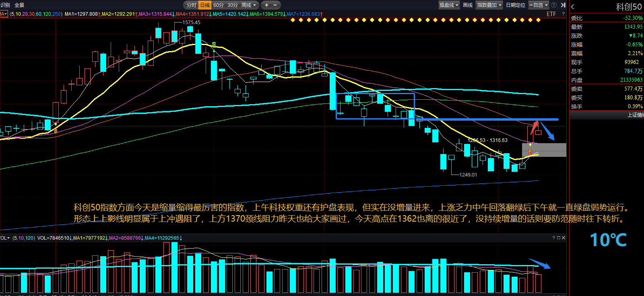Image resolution: width=644 pixels, height=296 pixels.
Task: Click the back arrow beside 科创50 title
Action: pyautogui.click(x=573, y=7)
